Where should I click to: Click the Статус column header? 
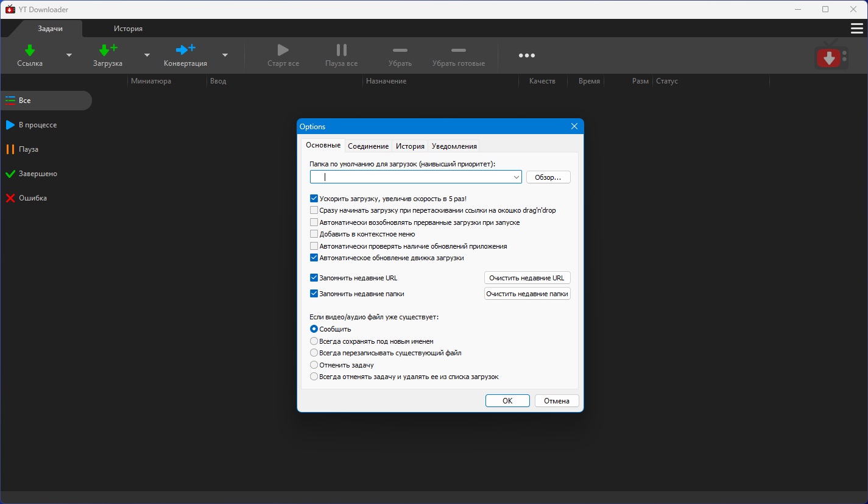click(x=711, y=81)
